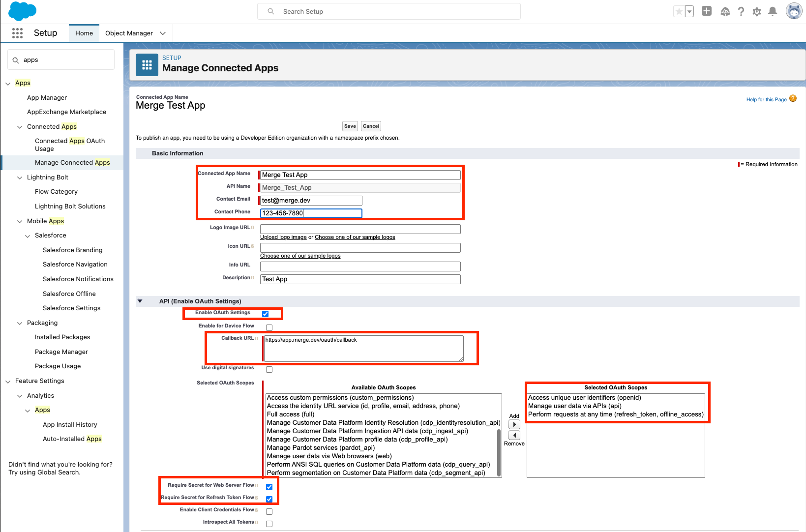Click the Upload logo image link

point(283,237)
